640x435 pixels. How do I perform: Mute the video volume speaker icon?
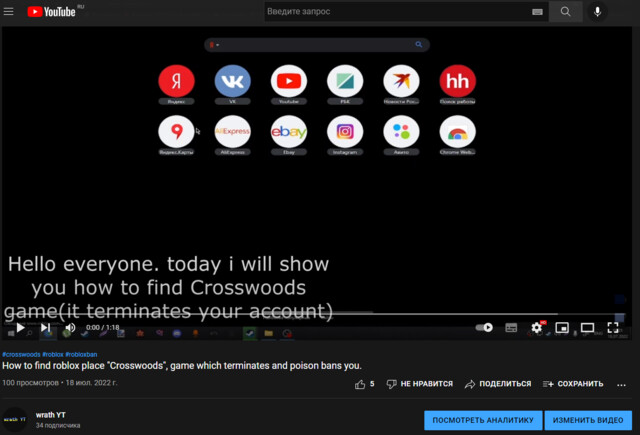coord(70,327)
